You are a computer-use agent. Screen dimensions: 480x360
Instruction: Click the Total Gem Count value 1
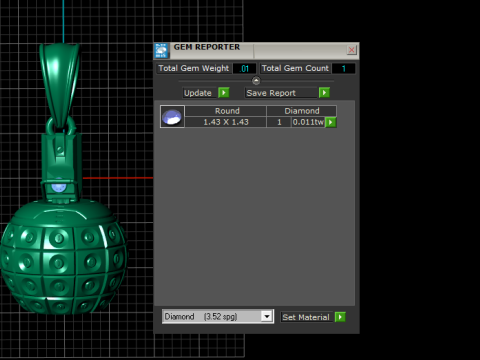coord(344,69)
